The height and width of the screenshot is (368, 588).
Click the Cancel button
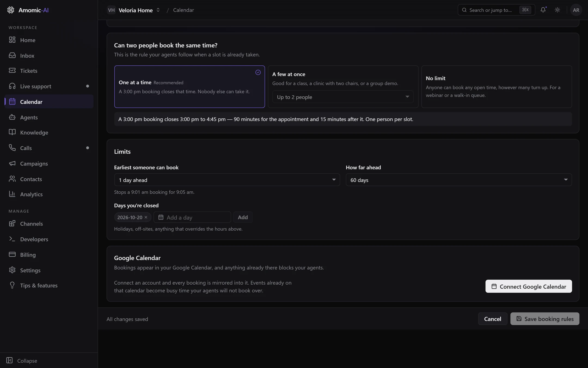[492, 319]
